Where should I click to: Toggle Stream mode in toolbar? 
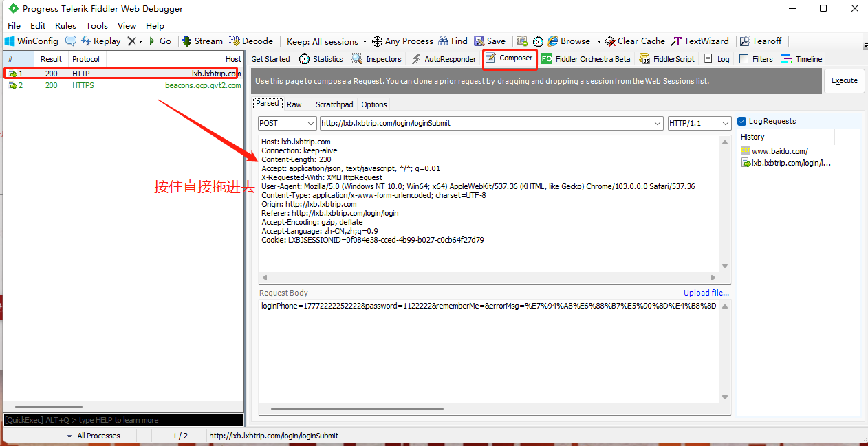tap(202, 41)
